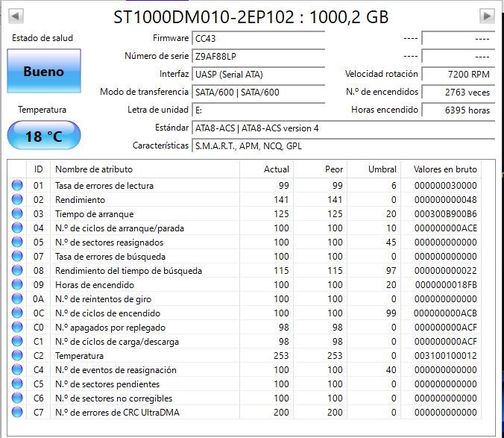Select row text 'N.º de ciclos de carga/descarga'
Image resolution: width=504 pixels, height=438 pixels.
click(117, 342)
